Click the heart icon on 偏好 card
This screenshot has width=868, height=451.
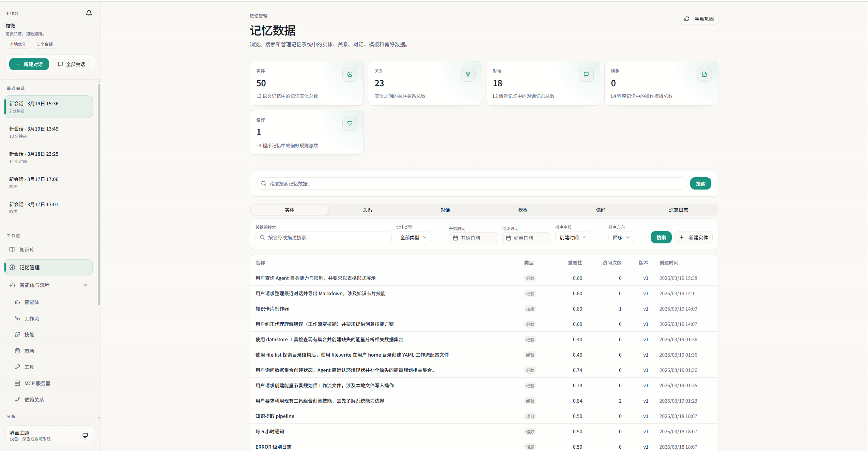(x=350, y=123)
